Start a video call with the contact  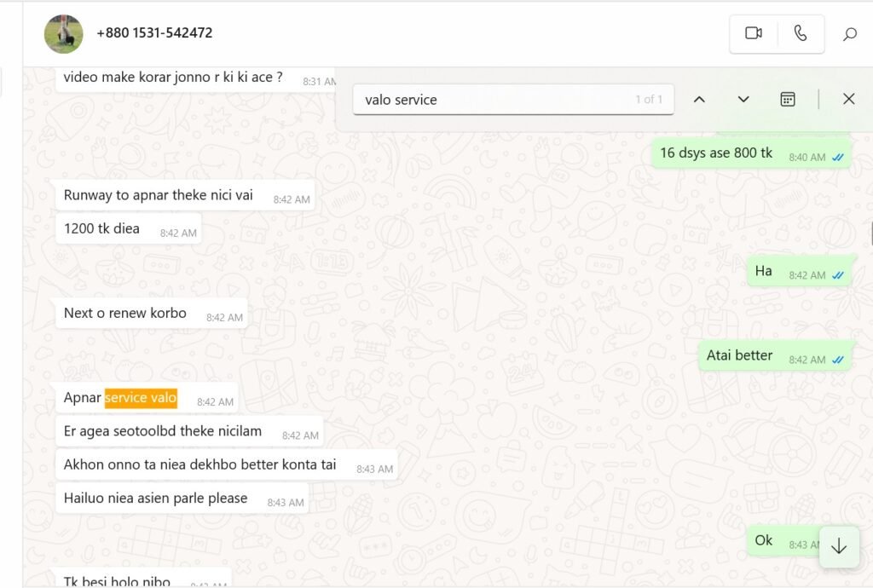pos(753,33)
